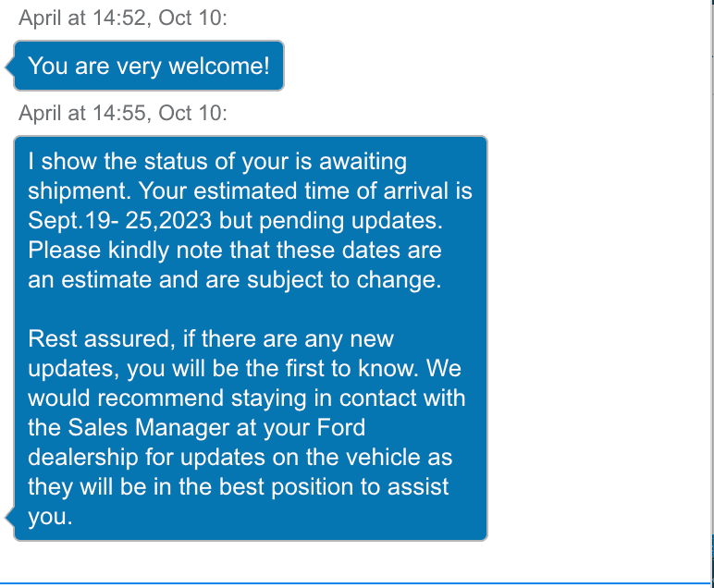Click the "Rest assured" paragraph opening
714x588 pixels.
point(92,339)
